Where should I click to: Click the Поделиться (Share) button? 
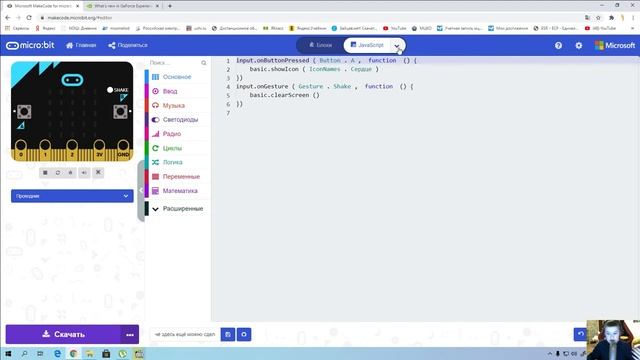point(128,45)
